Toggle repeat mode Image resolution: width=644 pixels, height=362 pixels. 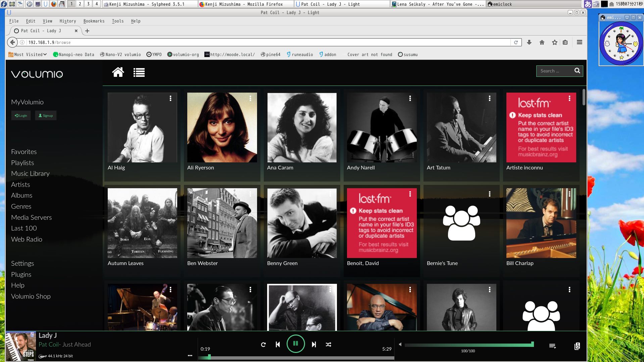(263, 344)
